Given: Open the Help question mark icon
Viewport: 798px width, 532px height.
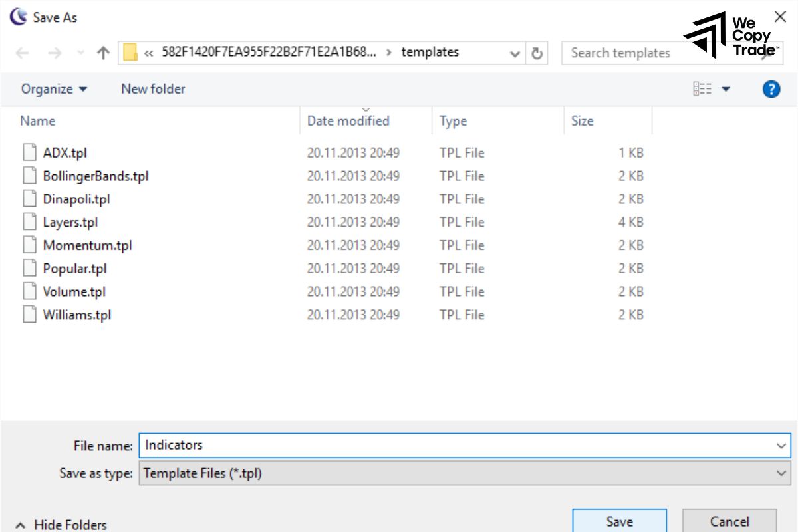Looking at the screenshot, I should pos(771,88).
